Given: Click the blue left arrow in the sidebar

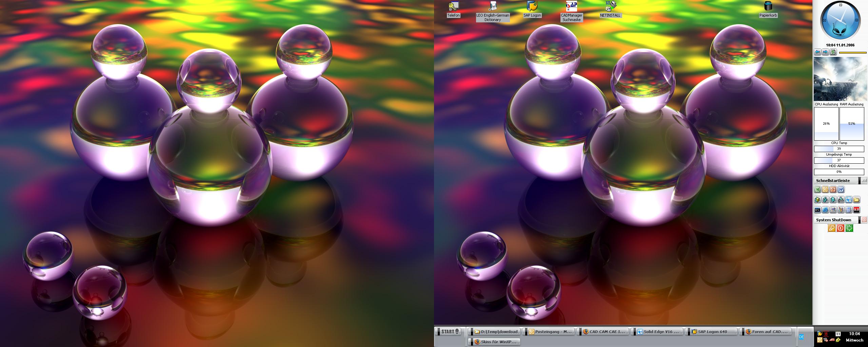Looking at the screenshot, I should [817, 52].
